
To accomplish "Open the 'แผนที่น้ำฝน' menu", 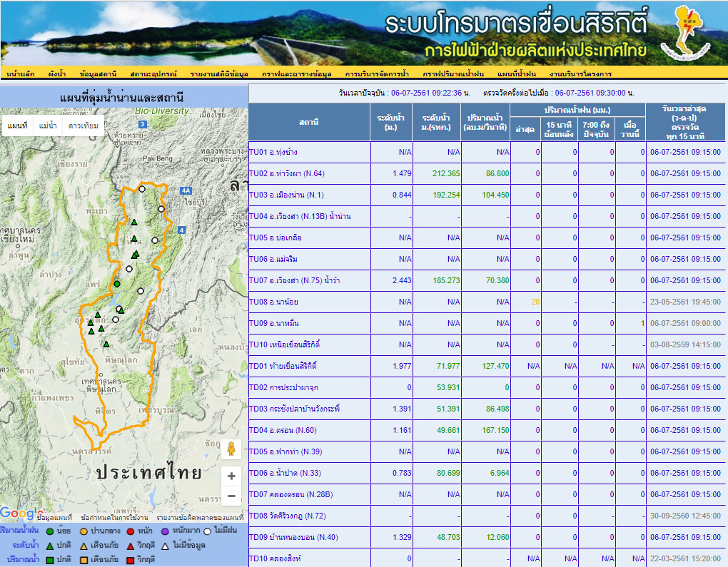I will (517, 73).
